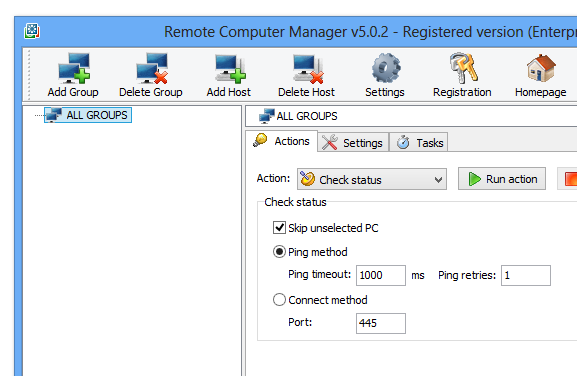This screenshot has height=376, width=577.
Task: Click the ALL GROUPS header computer icon
Action: click(x=266, y=116)
